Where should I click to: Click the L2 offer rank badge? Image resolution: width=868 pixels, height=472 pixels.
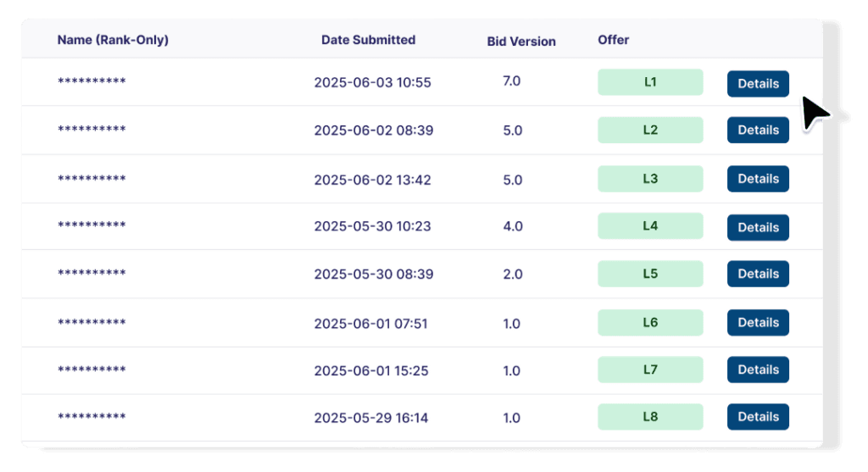[650, 130]
